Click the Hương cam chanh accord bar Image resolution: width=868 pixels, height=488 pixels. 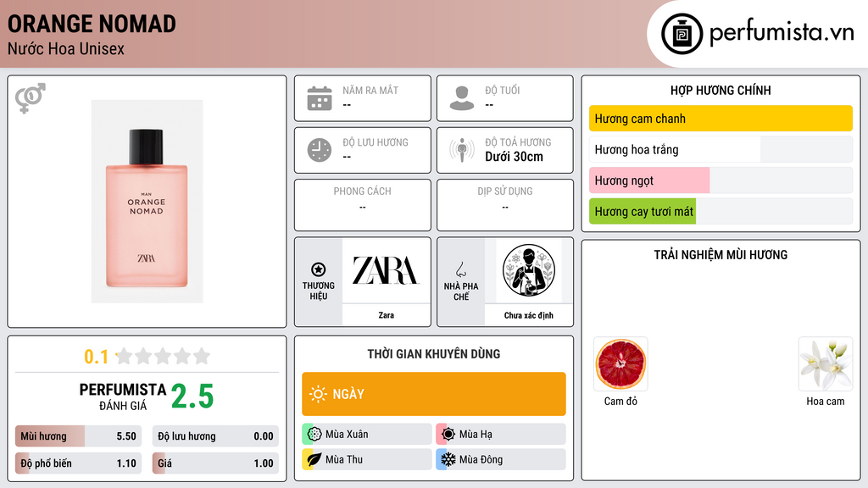pyautogui.click(x=721, y=119)
